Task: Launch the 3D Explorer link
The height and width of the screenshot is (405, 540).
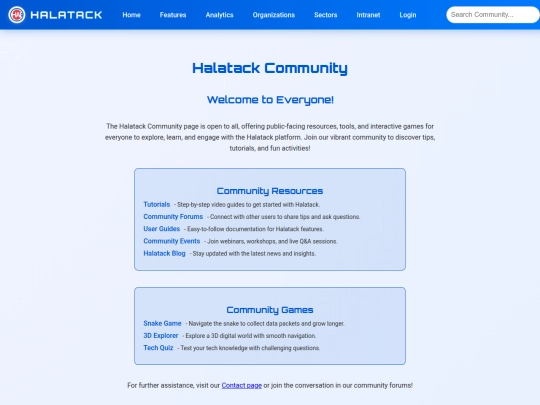Action: coord(161,335)
